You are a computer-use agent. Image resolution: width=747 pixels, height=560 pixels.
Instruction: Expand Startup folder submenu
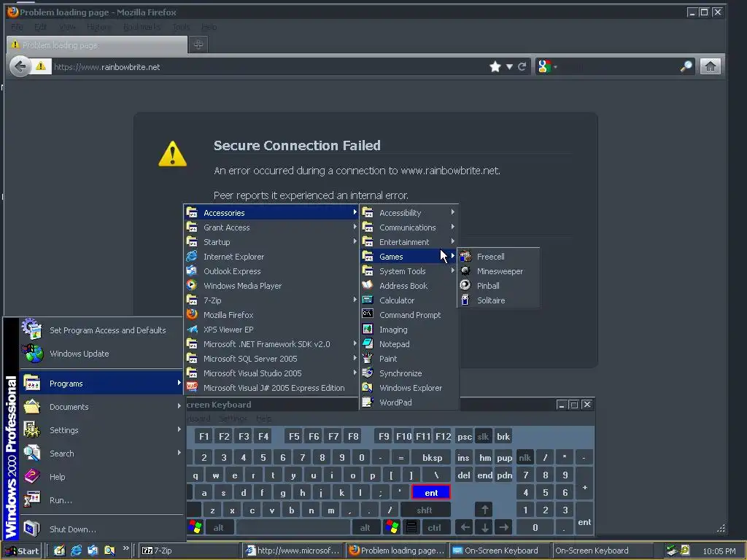pos(271,242)
